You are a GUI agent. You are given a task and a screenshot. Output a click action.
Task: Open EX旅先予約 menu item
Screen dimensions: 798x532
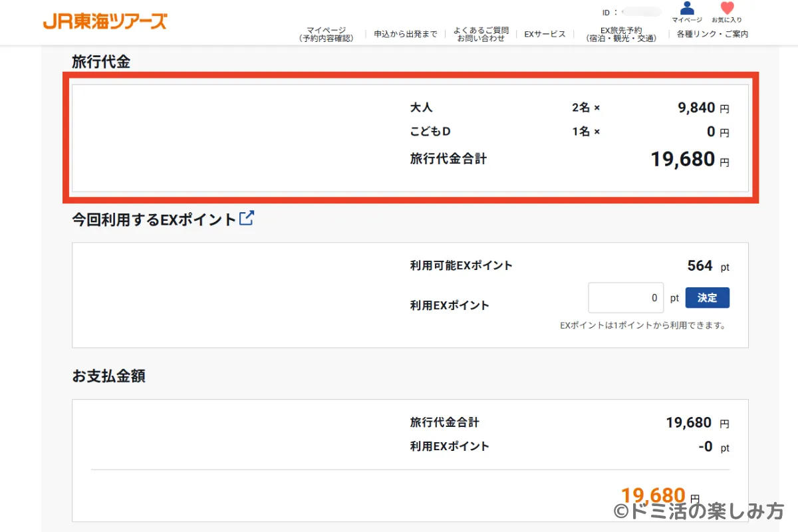pyautogui.click(x=621, y=34)
